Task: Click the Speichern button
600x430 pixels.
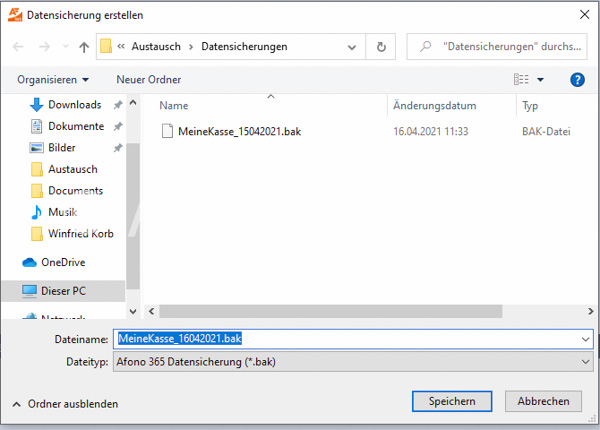Action: click(452, 401)
